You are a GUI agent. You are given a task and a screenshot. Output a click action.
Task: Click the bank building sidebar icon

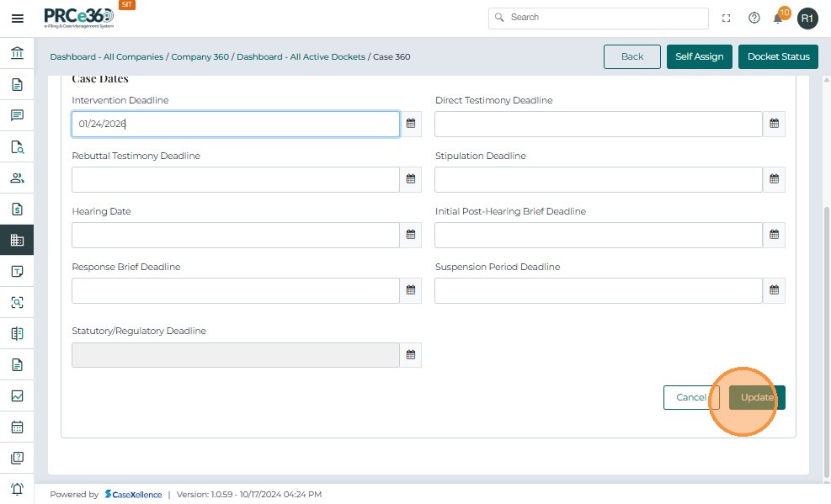pos(17,54)
